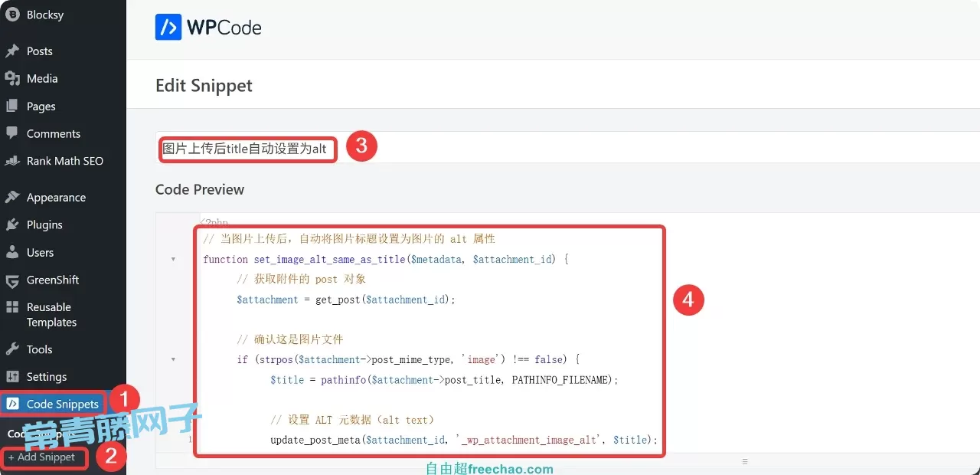This screenshot has width=980, height=475.
Task: Click the GreenShift icon
Action: 11,280
